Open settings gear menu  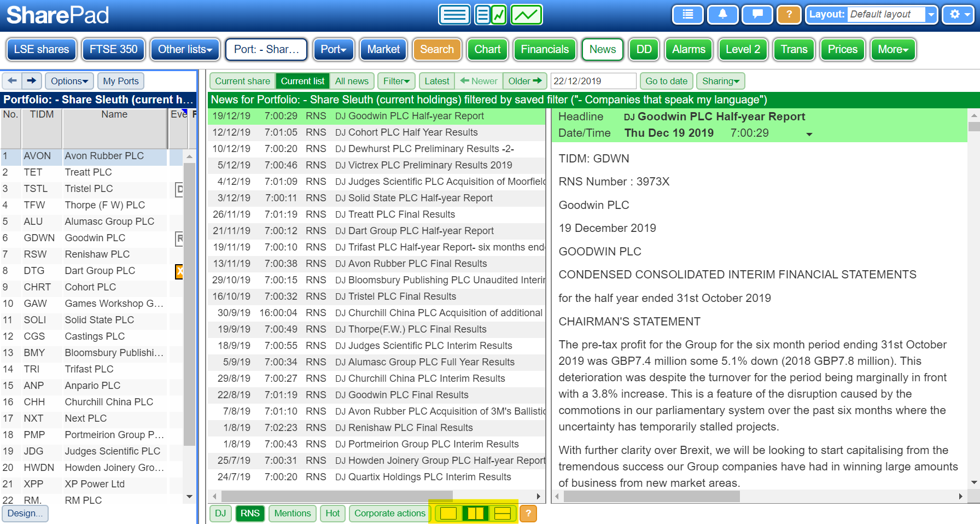pos(959,15)
